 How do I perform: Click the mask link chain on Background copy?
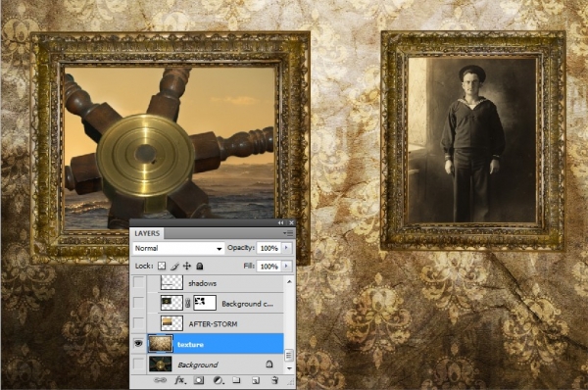pyautogui.click(x=188, y=303)
